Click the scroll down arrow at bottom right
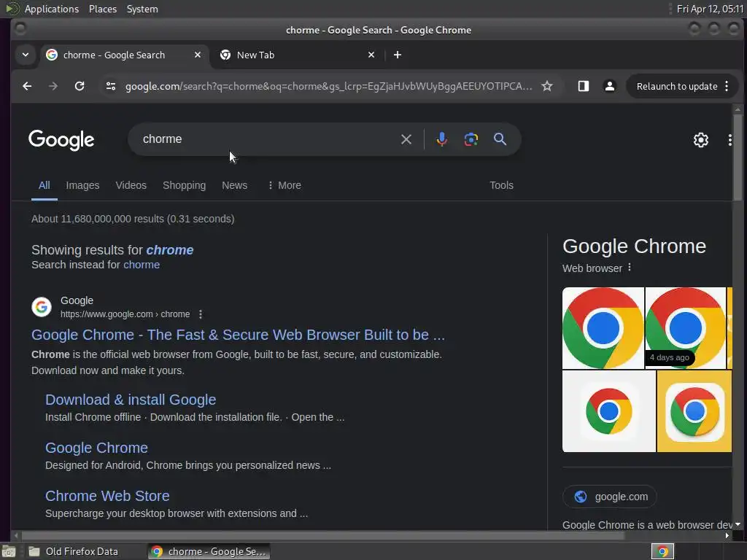 [x=738, y=524]
